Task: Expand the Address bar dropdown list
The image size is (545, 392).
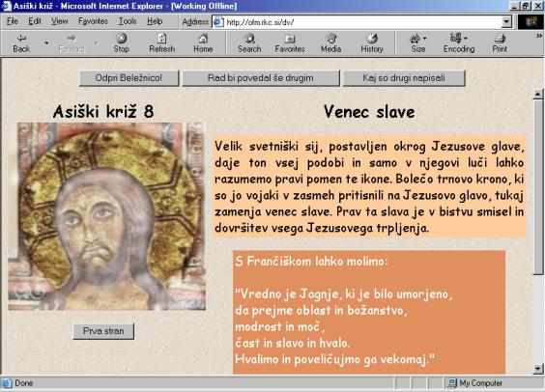Action: coord(506,22)
